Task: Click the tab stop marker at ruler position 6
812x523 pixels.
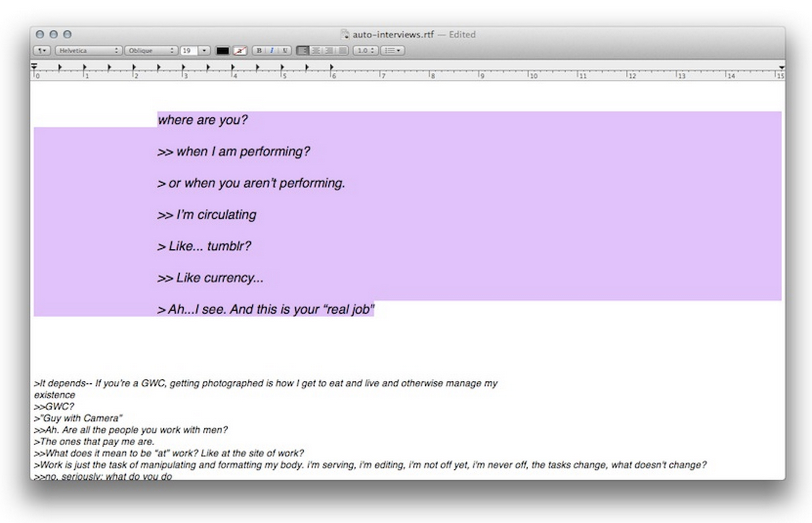Action: [x=332, y=67]
